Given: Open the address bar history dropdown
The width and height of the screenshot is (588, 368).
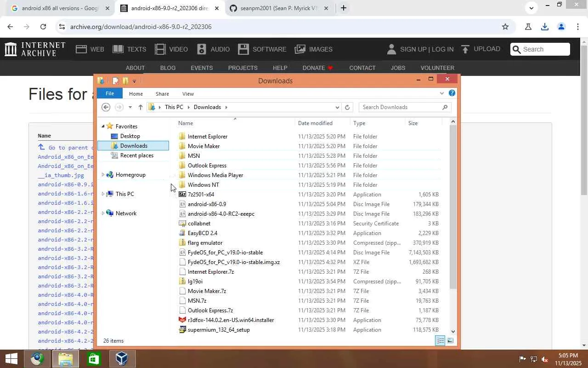Looking at the screenshot, I should [337, 107].
